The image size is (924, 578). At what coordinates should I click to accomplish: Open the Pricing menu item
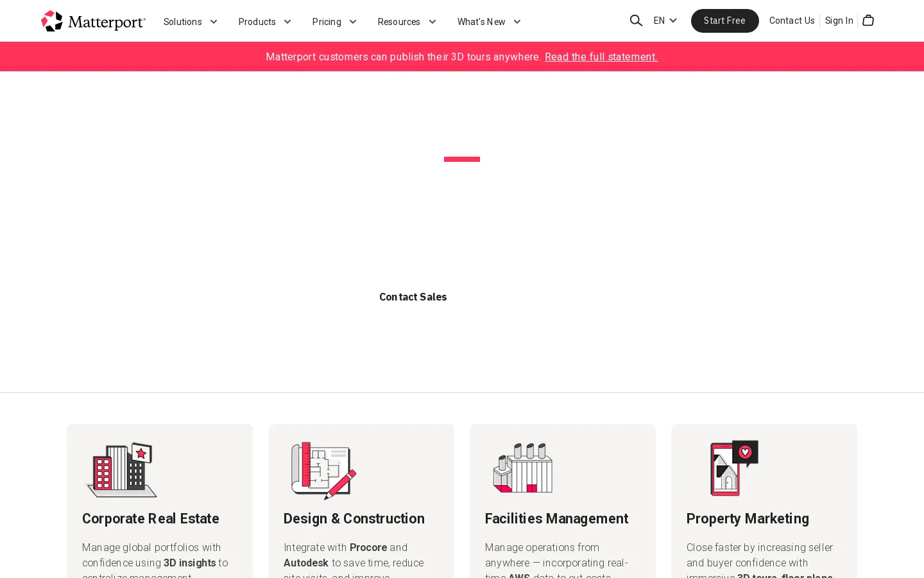coord(327,22)
